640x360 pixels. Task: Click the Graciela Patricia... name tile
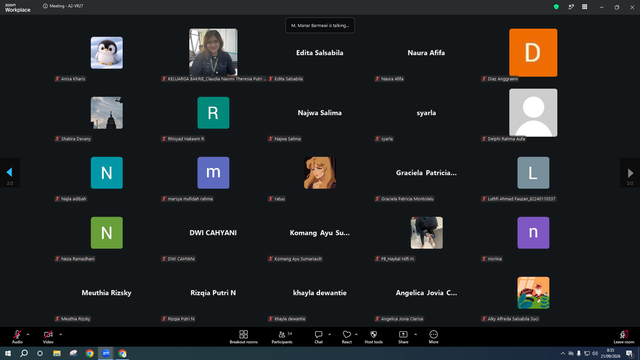click(426, 173)
